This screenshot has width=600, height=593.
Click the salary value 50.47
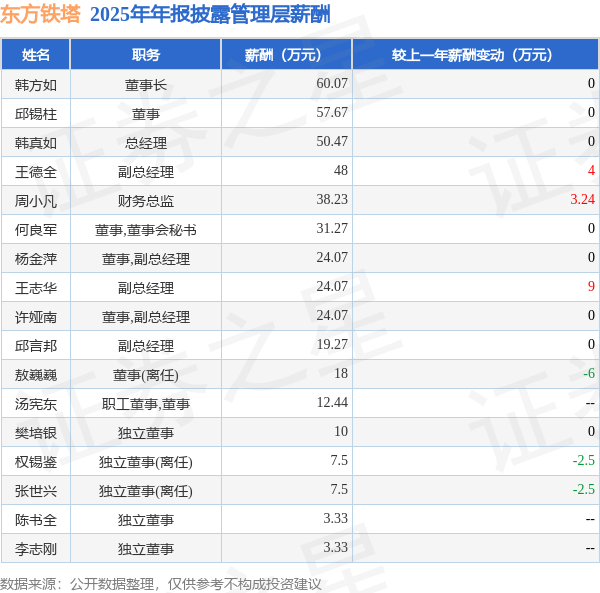pyautogui.click(x=332, y=141)
